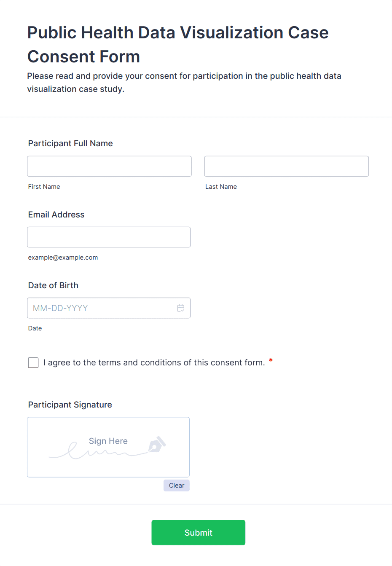Click the 'Participant Full Name' label
The width and height of the screenshot is (392, 566).
(x=70, y=143)
